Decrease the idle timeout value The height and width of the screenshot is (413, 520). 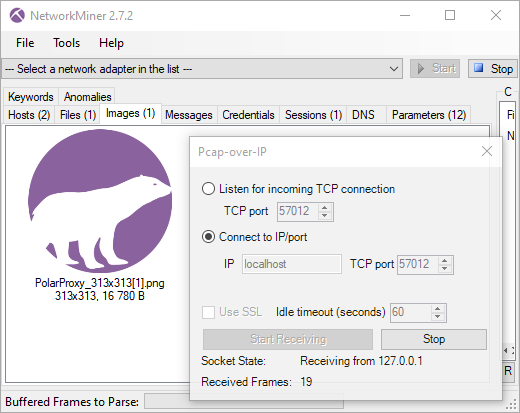(x=438, y=317)
